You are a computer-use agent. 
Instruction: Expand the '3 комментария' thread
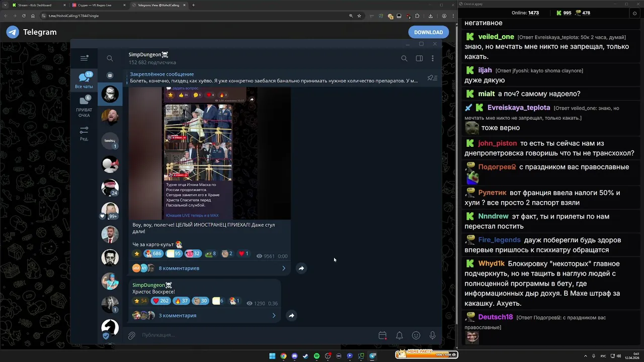[x=204, y=315]
